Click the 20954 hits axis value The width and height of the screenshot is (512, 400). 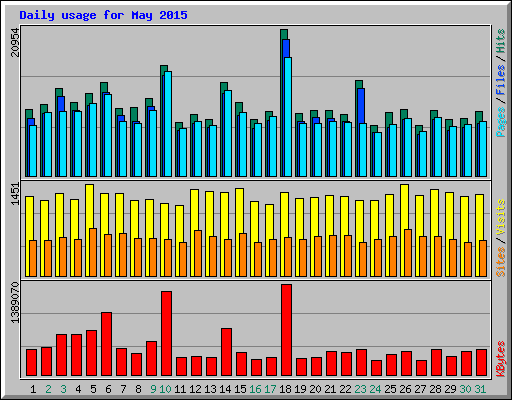(x=15, y=42)
